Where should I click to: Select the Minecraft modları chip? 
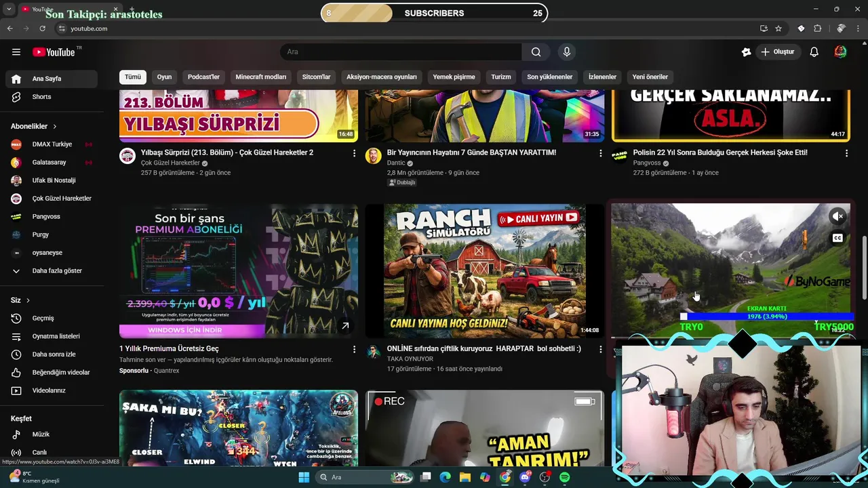tap(261, 77)
